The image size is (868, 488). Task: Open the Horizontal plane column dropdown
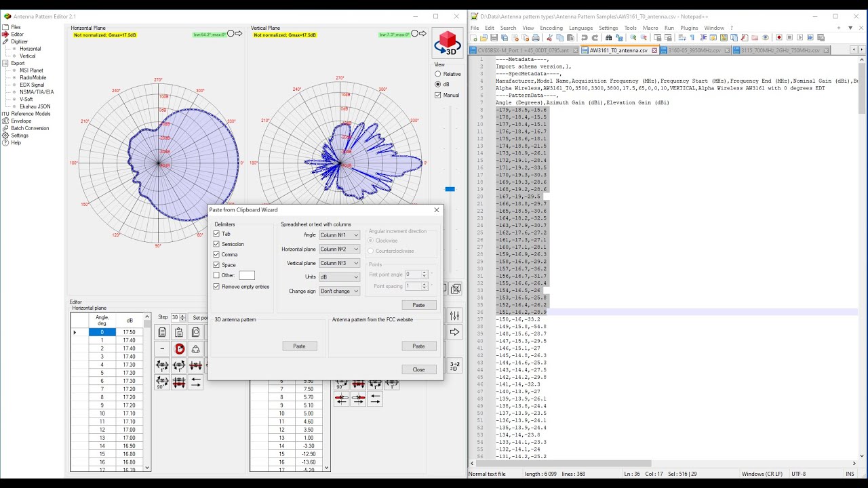point(340,249)
